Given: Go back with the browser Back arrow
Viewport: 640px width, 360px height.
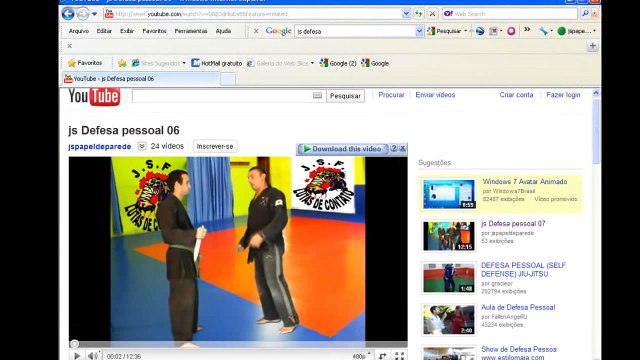Looking at the screenshot, I should click(x=68, y=14).
